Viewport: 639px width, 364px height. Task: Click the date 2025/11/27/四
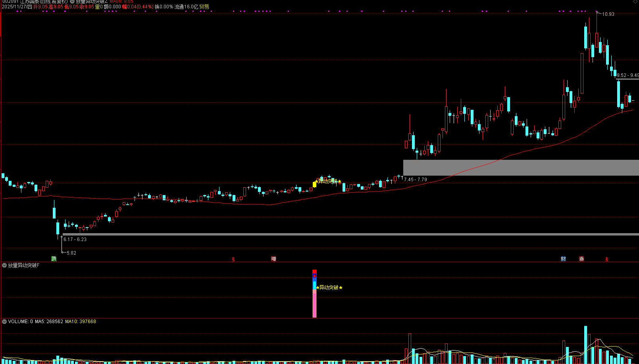(17, 7)
